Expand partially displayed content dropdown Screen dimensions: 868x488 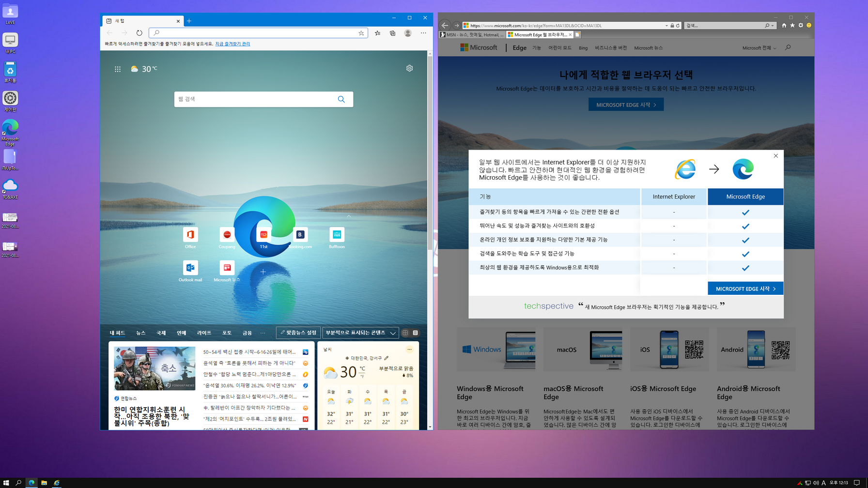tap(361, 333)
